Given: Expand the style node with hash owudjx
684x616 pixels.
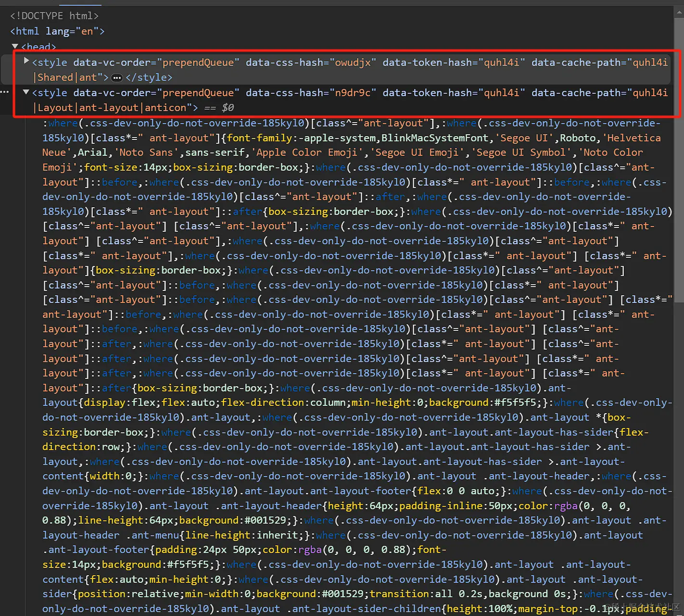Looking at the screenshot, I should [x=26, y=61].
